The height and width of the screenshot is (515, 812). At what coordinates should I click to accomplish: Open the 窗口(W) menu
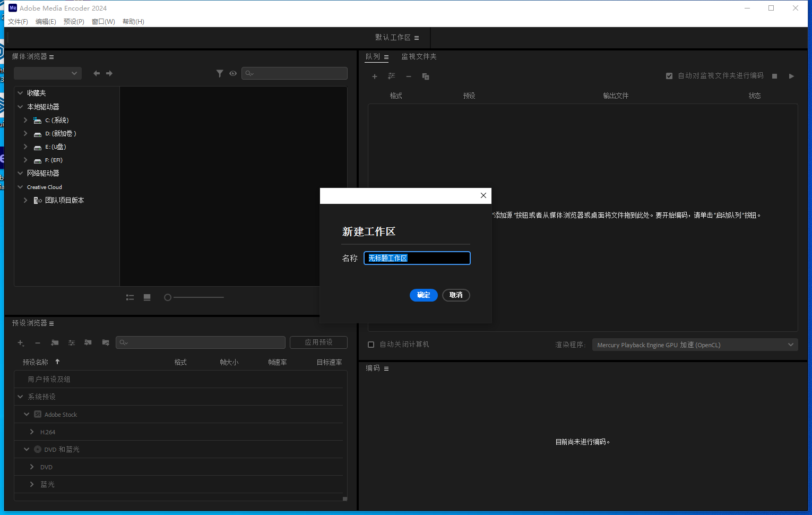[103, 22]
